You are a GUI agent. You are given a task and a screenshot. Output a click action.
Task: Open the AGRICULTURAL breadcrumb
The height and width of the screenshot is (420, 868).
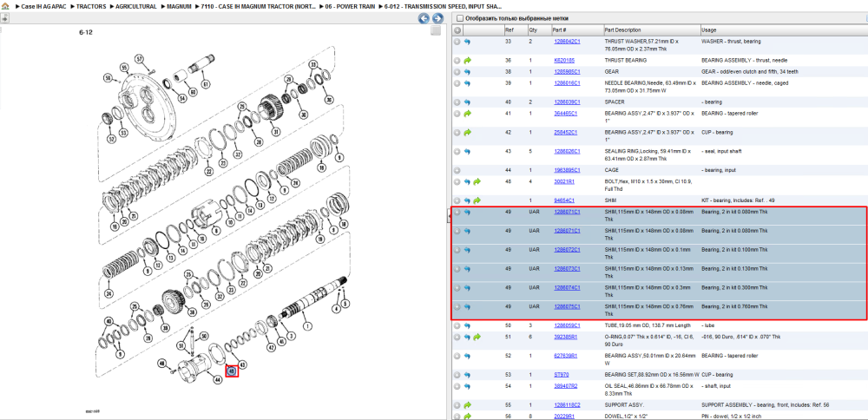[135, 7]
